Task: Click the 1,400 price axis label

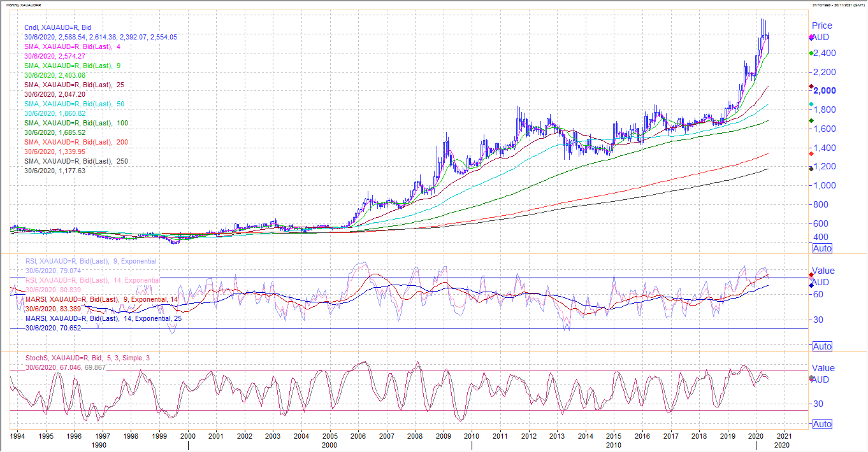Action: pos(825,148)
